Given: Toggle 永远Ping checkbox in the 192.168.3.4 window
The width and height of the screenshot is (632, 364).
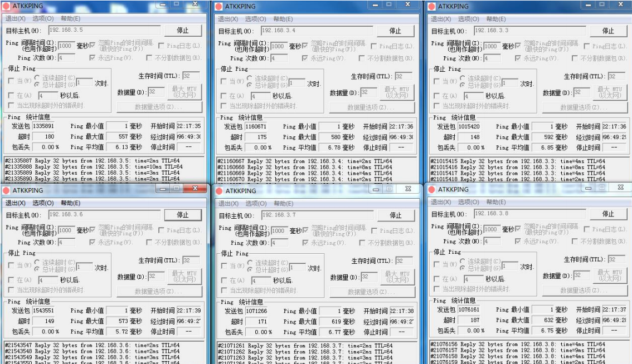Looking at the screenshot, I should (x=305, y=58).
